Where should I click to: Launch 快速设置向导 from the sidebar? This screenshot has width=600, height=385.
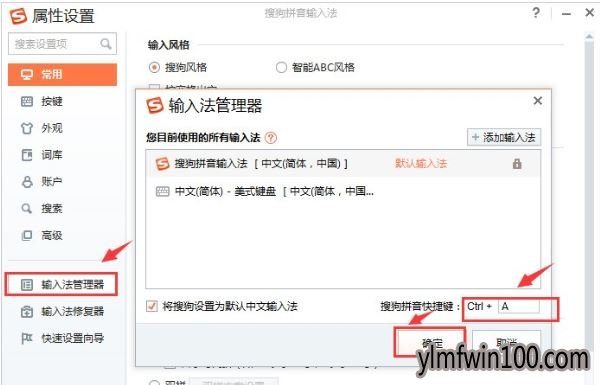[62, 338]
